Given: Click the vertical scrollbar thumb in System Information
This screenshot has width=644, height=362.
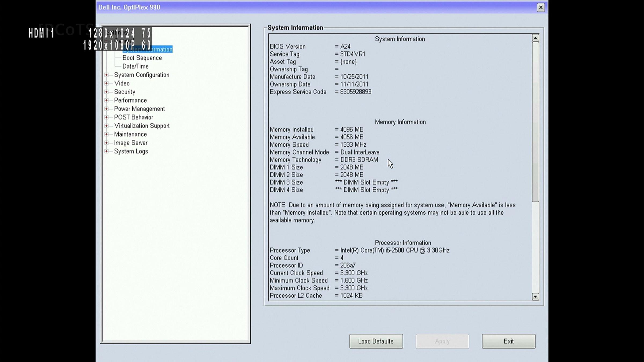Looking at the screenshot, I should click(535, 121).
